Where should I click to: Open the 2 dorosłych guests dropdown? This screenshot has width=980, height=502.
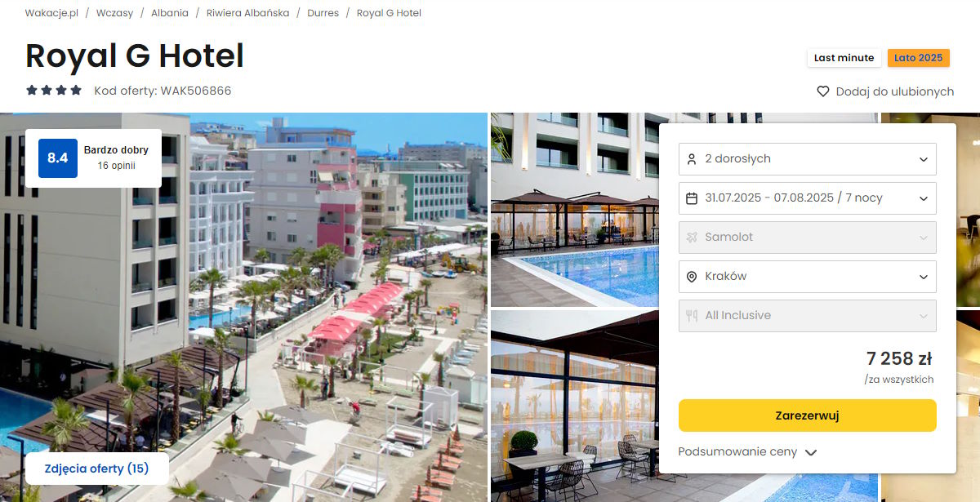pos(808,159)
